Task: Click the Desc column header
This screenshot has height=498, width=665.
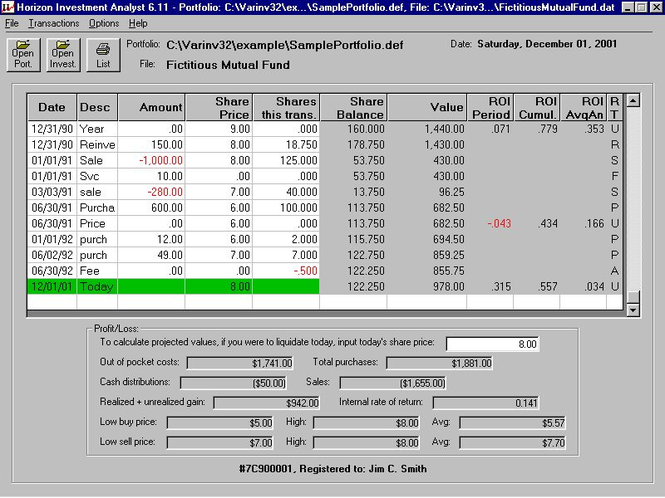Action: pyautogui.click(x=97, y=108)
